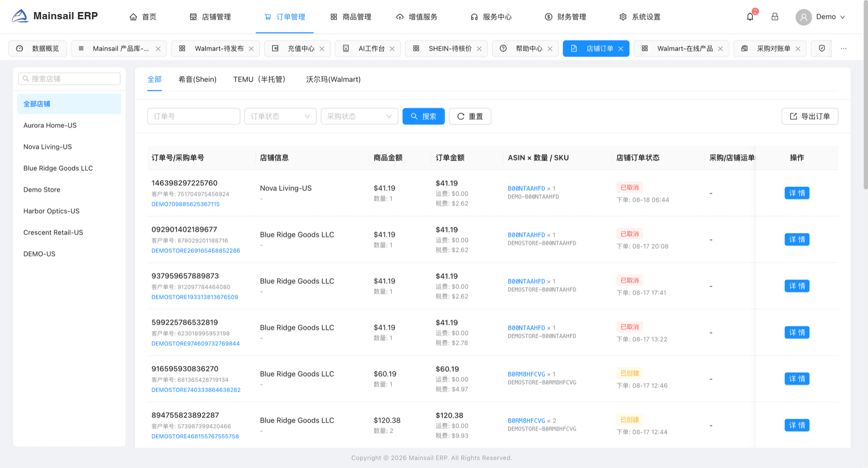
Task: Open purchase link DEMOSTORE269165468852286
Action: 196,251
